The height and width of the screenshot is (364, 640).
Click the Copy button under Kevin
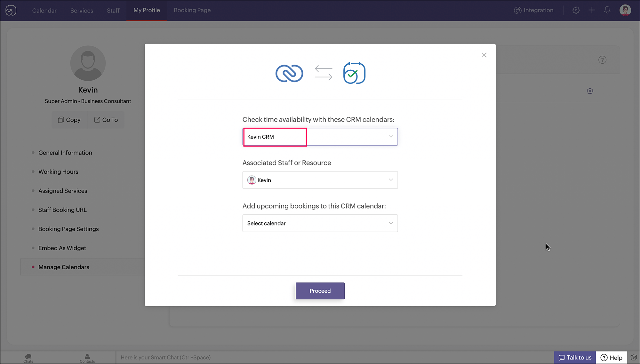click(69, 120)
